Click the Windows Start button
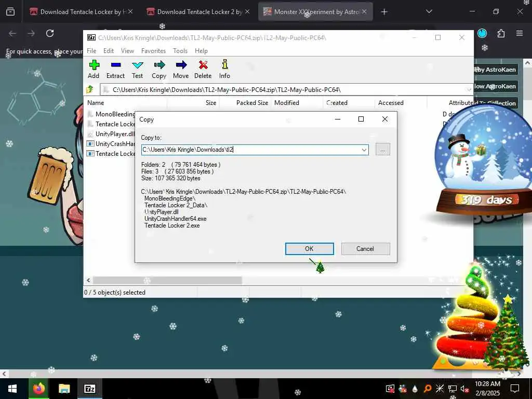 (x=12, y=389)
